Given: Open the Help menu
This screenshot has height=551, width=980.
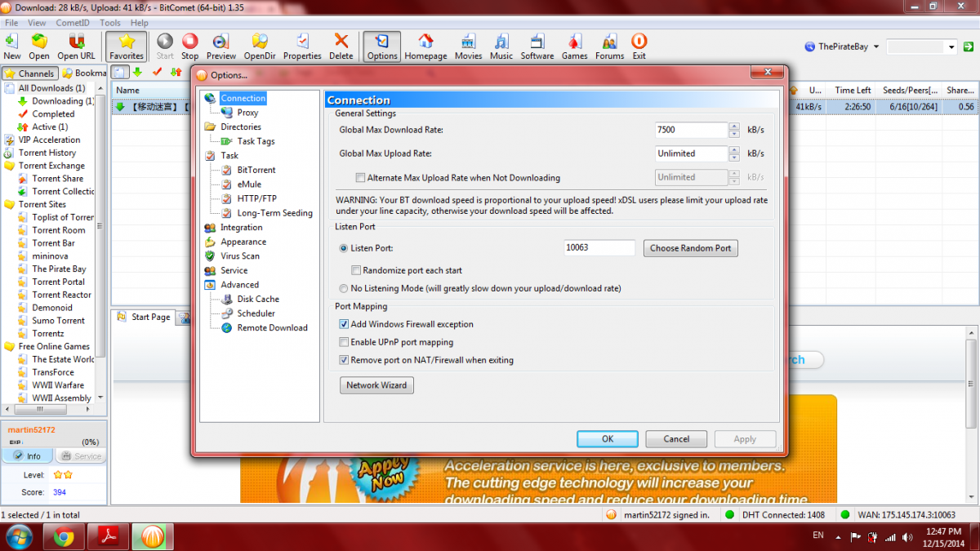Looking at the screenshot, I should (140, 23).
